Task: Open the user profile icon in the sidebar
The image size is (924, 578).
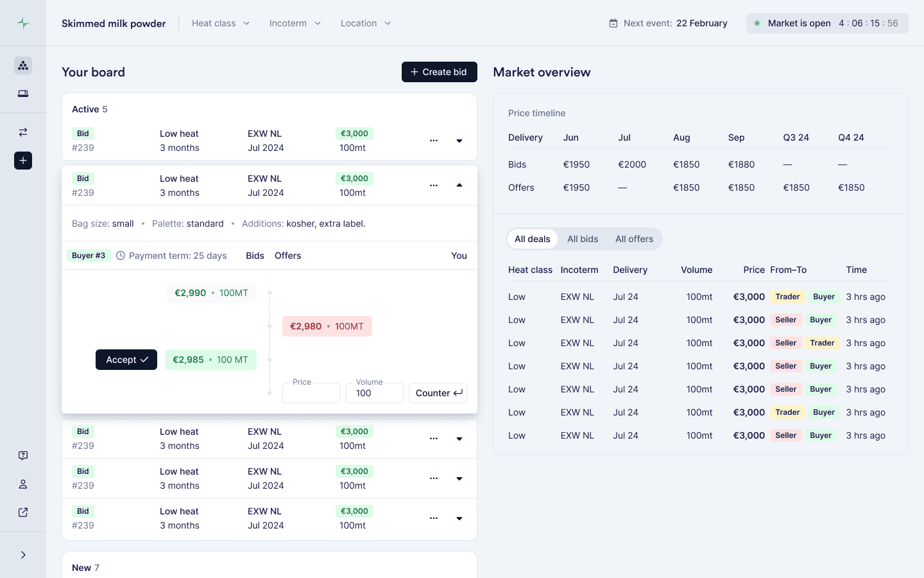Action: 23,484
